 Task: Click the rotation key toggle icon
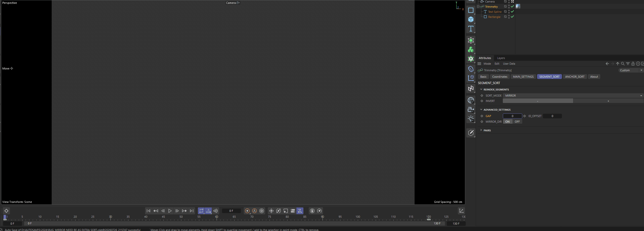279,211
